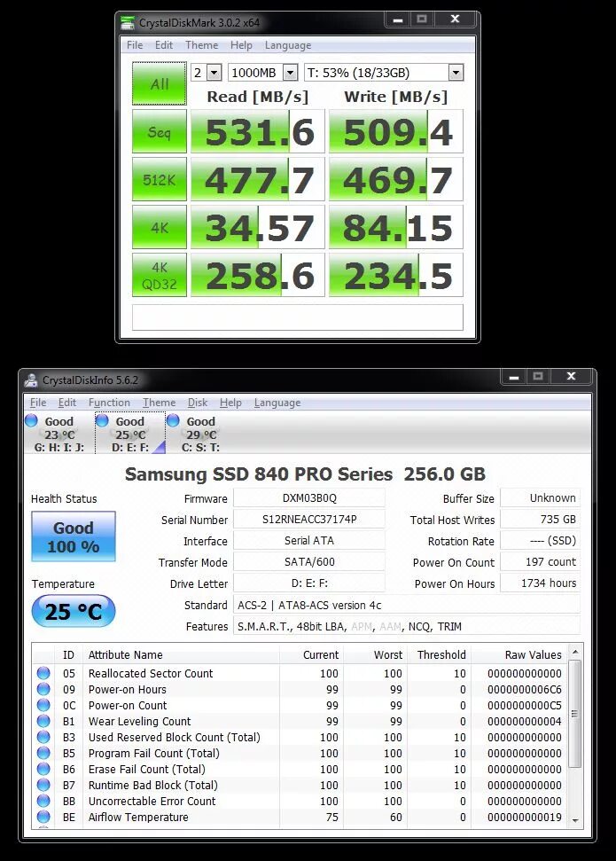Click the Raw Values column header
This screenshot has width=616, height=861.
click(519, 654)
